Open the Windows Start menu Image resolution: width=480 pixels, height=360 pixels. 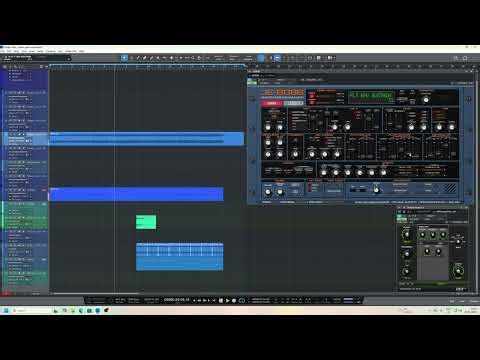[x=6, y=310]
